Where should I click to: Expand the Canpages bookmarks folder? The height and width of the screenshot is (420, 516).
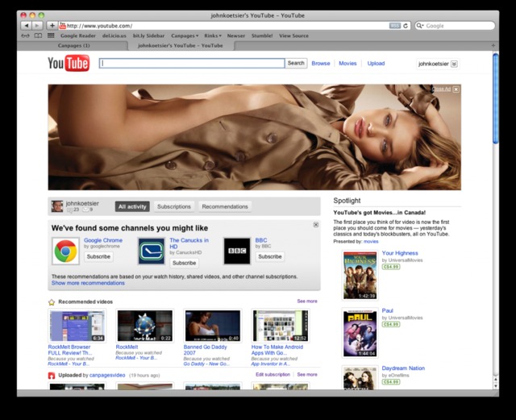click(185, 35)
